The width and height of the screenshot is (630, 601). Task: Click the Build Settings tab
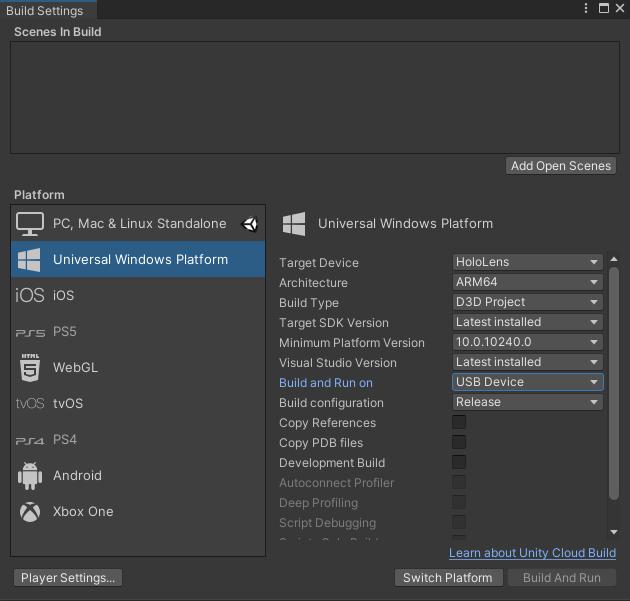coord(47,10)
